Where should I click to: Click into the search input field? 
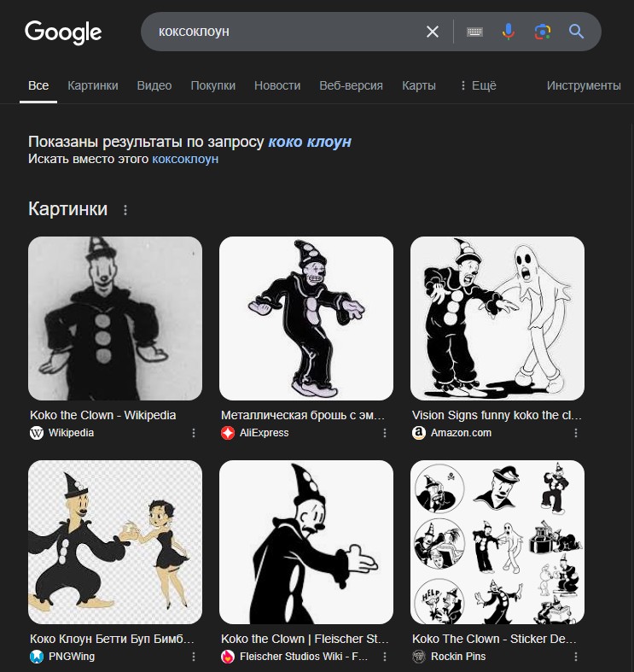(x=287, y=32)
